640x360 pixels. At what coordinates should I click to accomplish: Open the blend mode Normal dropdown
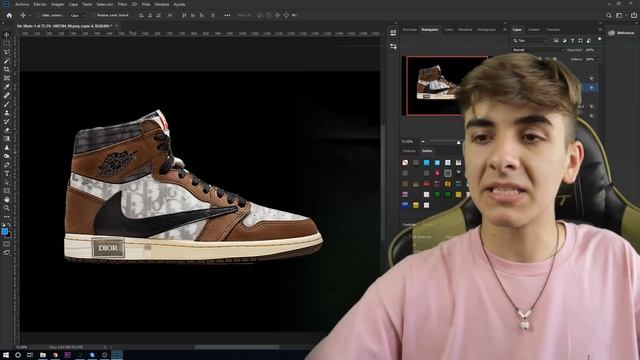click(x=538, y=50)
